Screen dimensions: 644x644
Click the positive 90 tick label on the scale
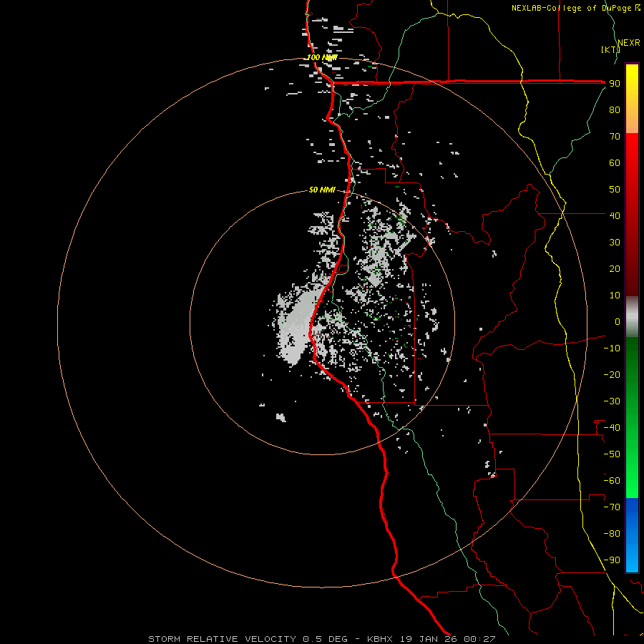pyautogui.click(x=615, y=84)
